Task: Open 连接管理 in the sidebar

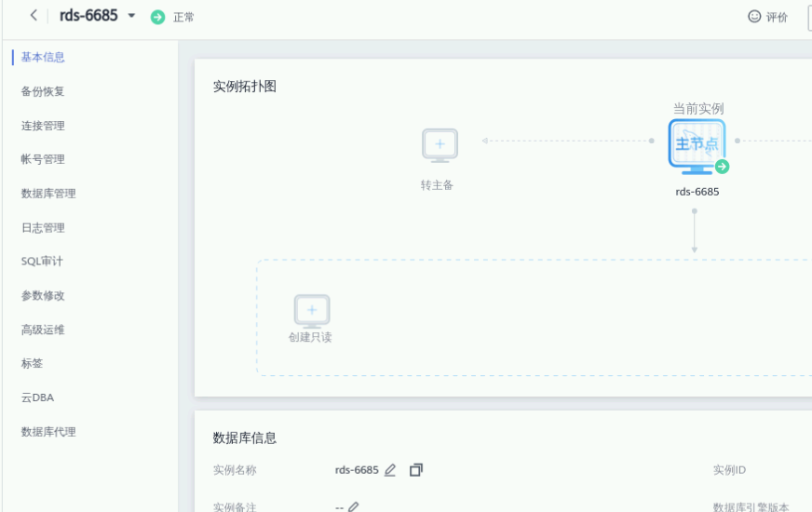Action: click(x=43, y=126)
